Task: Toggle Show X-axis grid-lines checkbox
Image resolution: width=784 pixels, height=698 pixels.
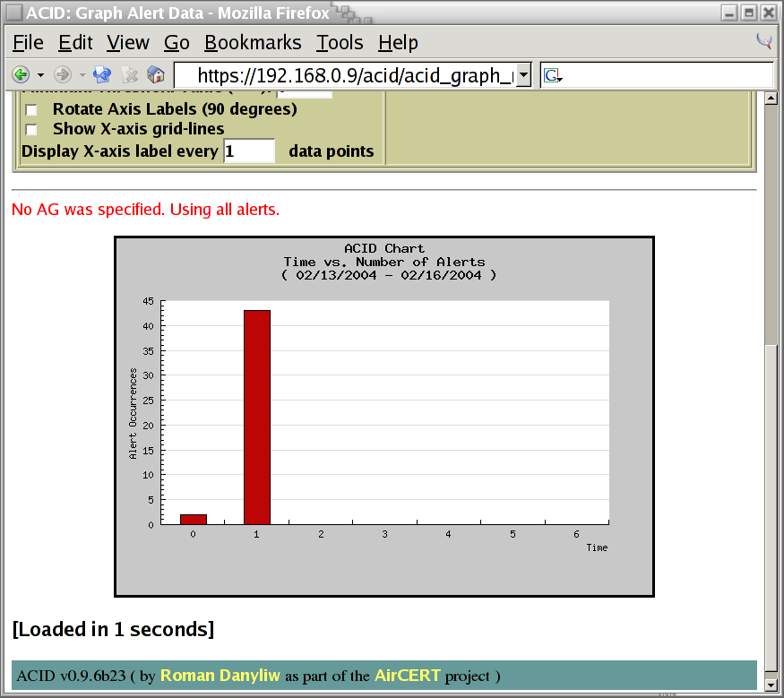Action: tap(31, 129)
